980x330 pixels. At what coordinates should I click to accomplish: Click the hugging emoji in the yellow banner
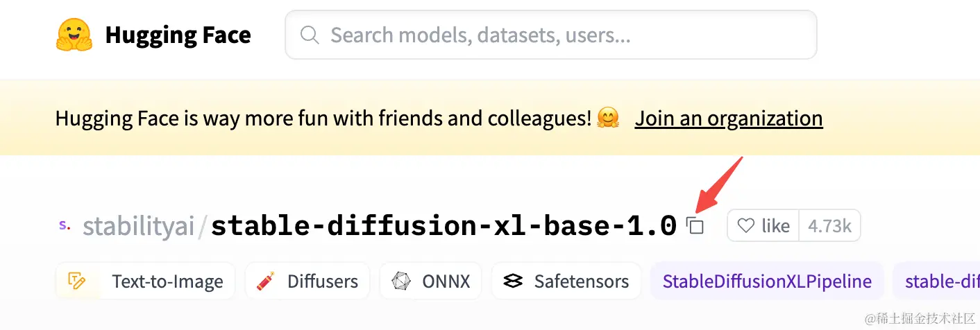(x=607, y=119)
